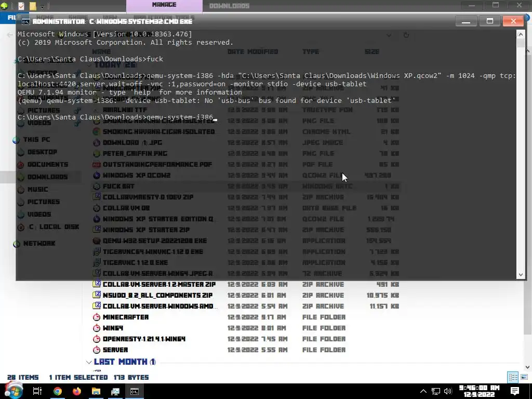
Task: Click the cmd window title bar text
Action: pos(112,21)
